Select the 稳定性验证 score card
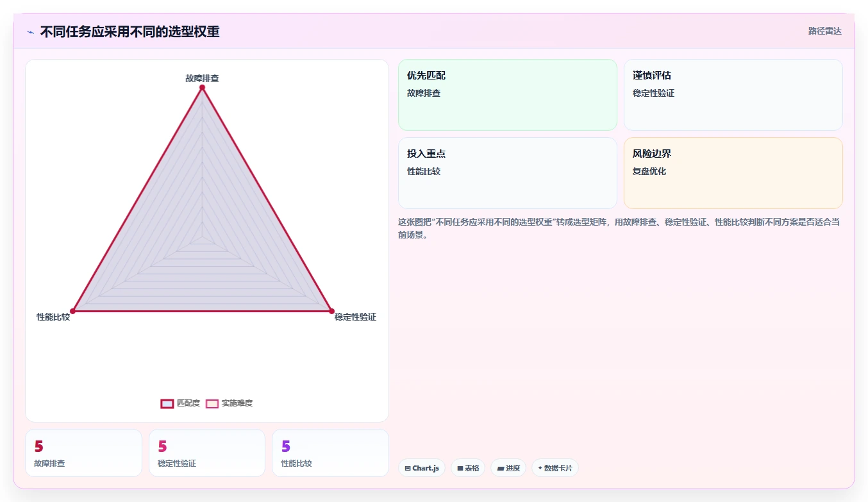The height and width of the screenshot is (502, 868). (207, 453)
